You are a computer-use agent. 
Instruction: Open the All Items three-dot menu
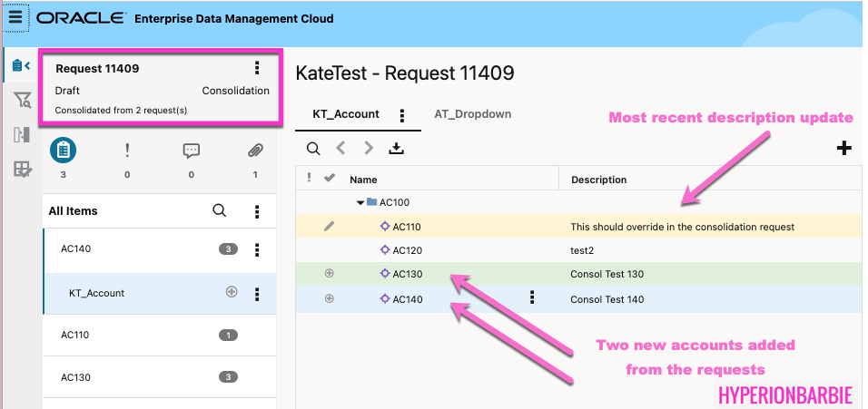pos(257,211)
